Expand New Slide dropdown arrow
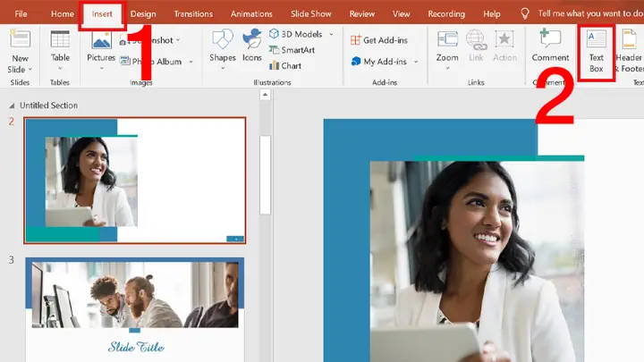The width and height of the screenshot is (644, 362). (x=30, y=70)
